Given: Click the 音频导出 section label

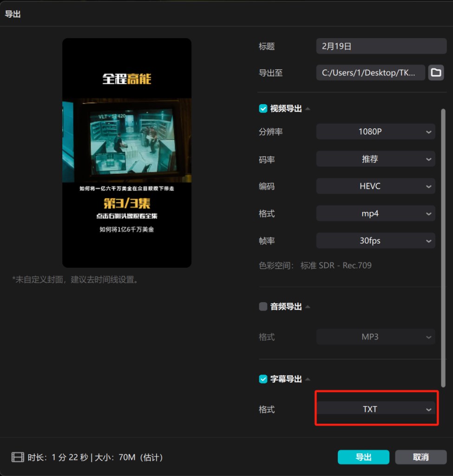Looking at the screenshot, I should pos(286,307).
